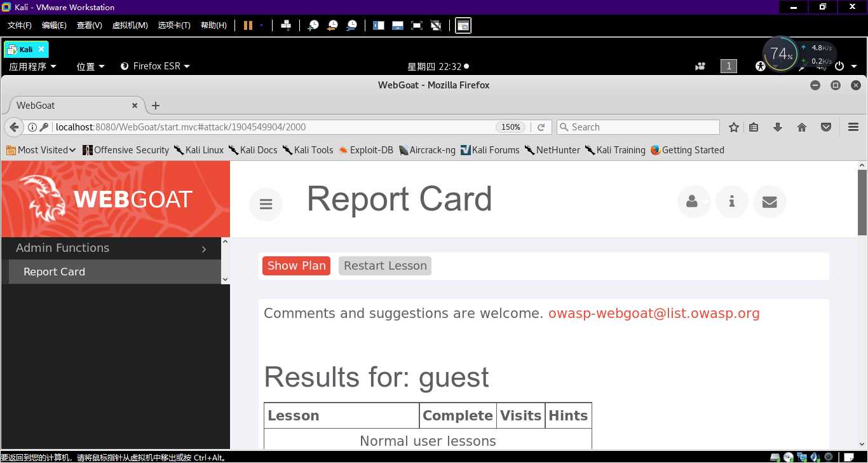Viewport: 868px width, 463px height.
Task: Go back one page in Firefox
Action: [x=15, y=127]
